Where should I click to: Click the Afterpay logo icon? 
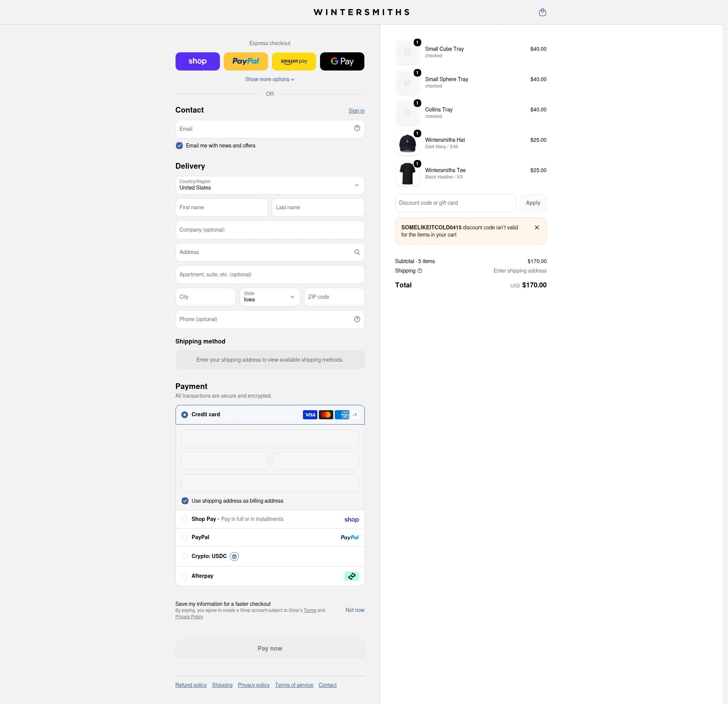[x=351, y=576]
